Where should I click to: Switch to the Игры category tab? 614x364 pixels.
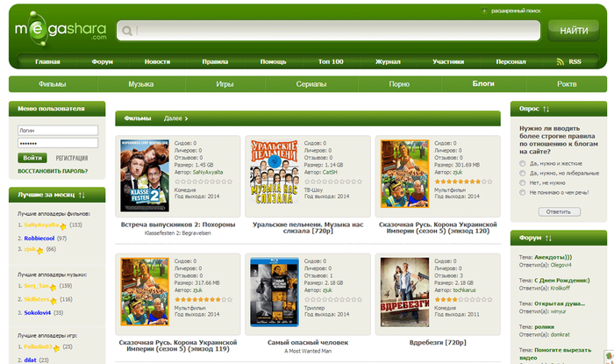pyautogui.click(x=225, y=84)
